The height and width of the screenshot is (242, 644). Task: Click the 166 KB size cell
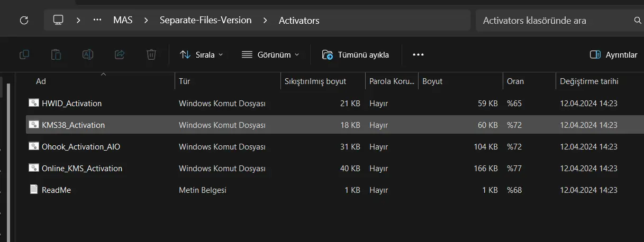pyautogui.click(x=486, y=169)
